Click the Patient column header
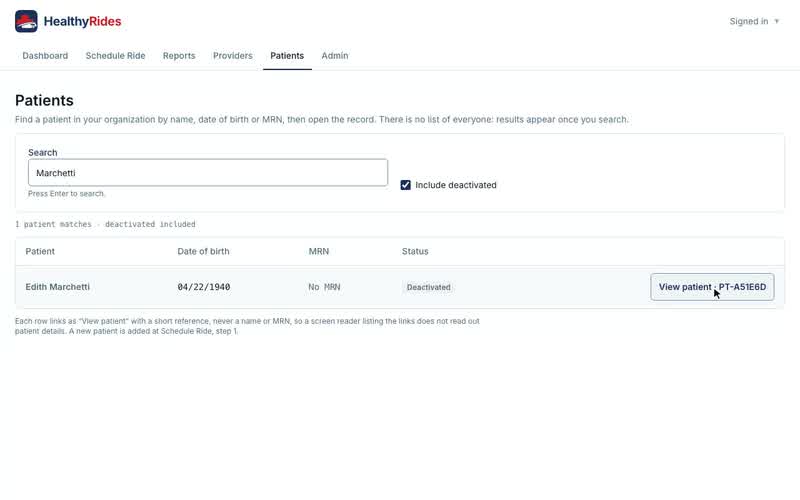The width and height of the screenshot is (800, 500). pyautogui.click(x=40, y=251)
